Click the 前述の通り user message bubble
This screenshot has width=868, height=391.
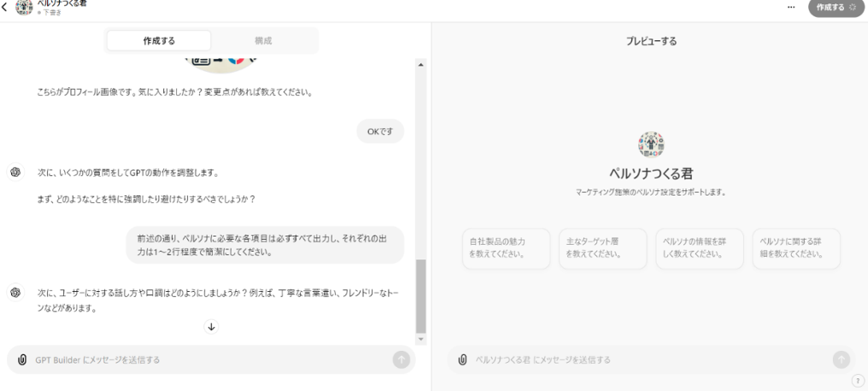tap(265, 245)
